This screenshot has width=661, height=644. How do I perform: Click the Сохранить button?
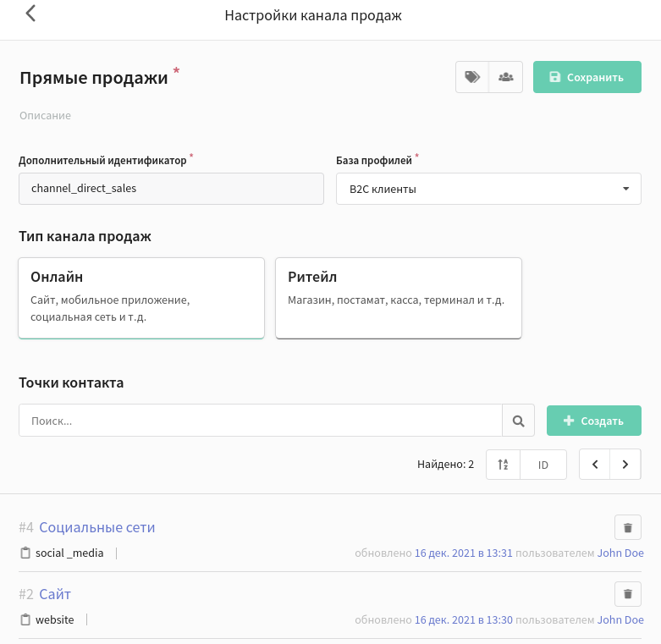[587, 77]
